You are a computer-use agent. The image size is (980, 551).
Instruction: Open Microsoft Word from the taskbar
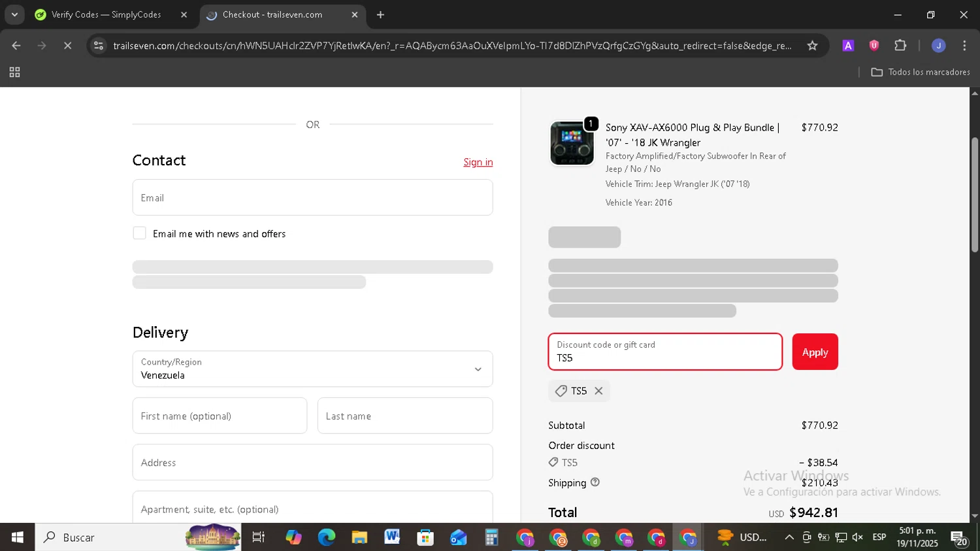392,537
